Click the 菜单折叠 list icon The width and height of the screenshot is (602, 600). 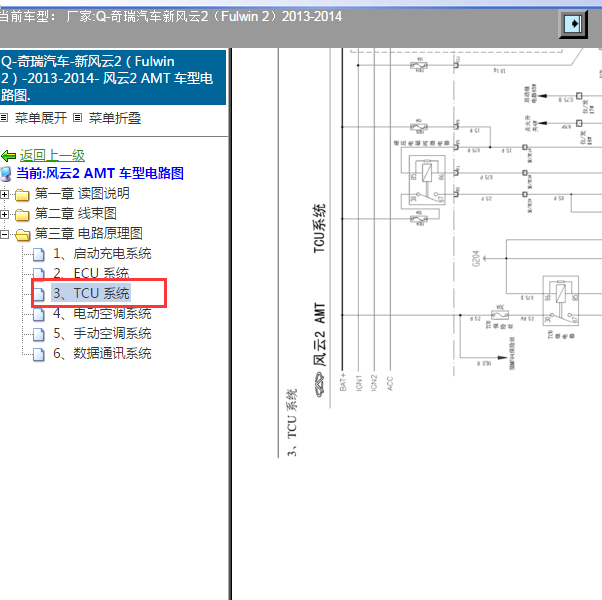[x=78, y=117]
